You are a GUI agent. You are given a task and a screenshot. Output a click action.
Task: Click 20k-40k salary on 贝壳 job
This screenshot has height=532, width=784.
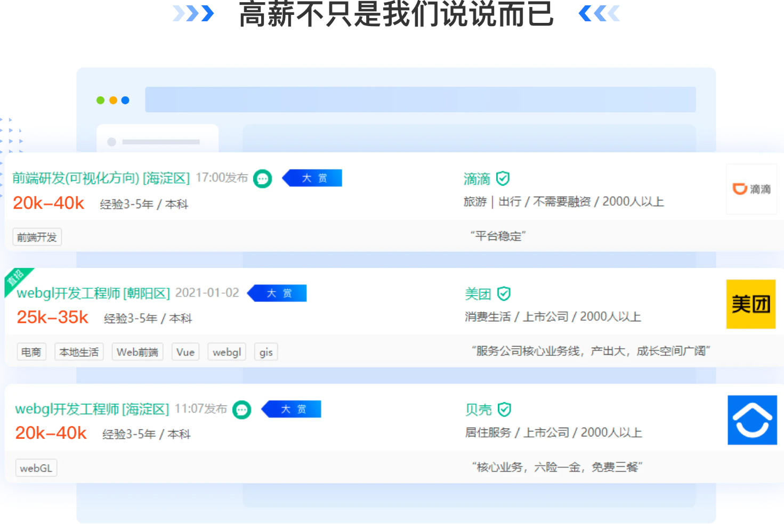[x=51, y=433]
